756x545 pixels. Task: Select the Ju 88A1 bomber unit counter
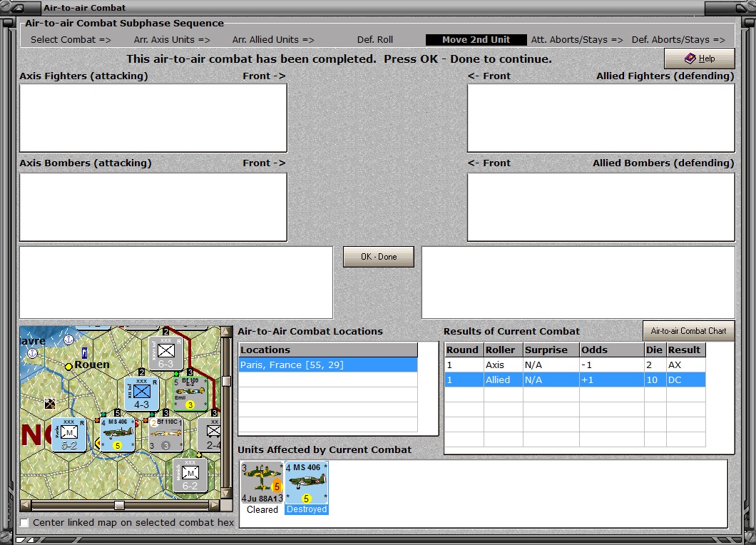[x=262, y=483]
